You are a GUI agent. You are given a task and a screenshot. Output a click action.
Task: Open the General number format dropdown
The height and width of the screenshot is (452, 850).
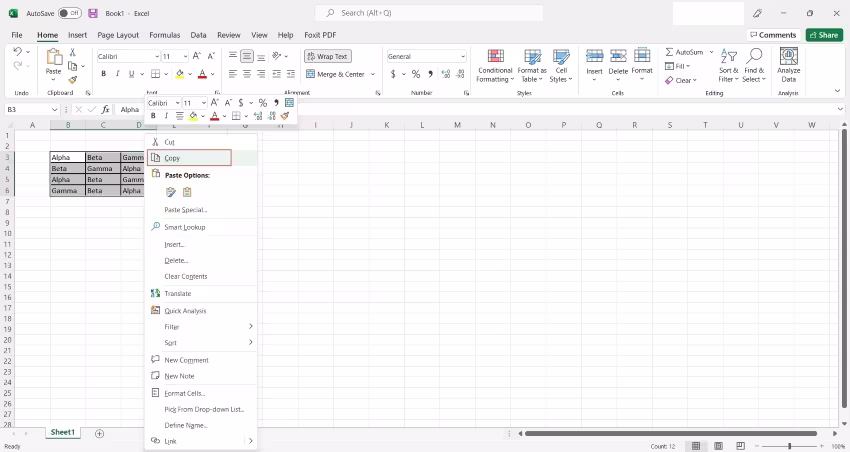[x=462, y=56]
